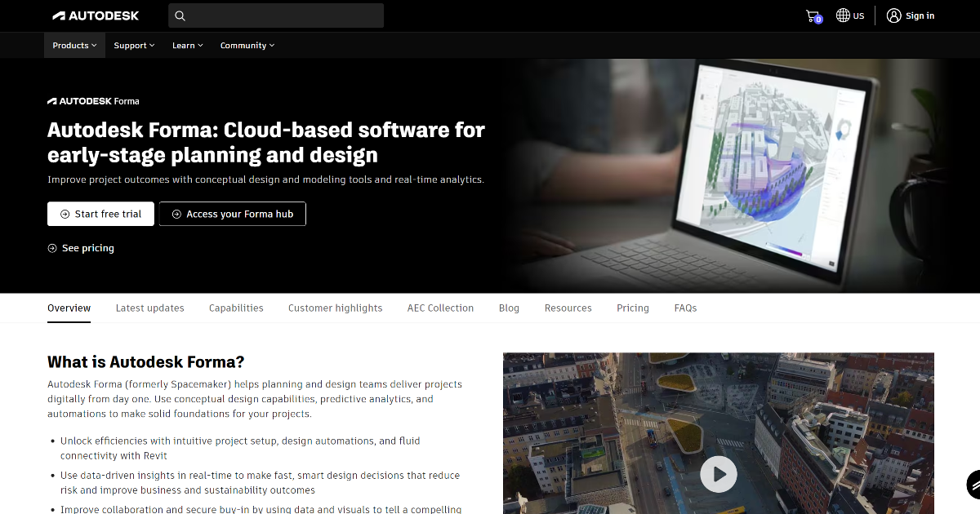980x514 pixels.
Task: Click the Autodesk logo in the top bar
Action: pyautogui.click(x=96, y=15)
